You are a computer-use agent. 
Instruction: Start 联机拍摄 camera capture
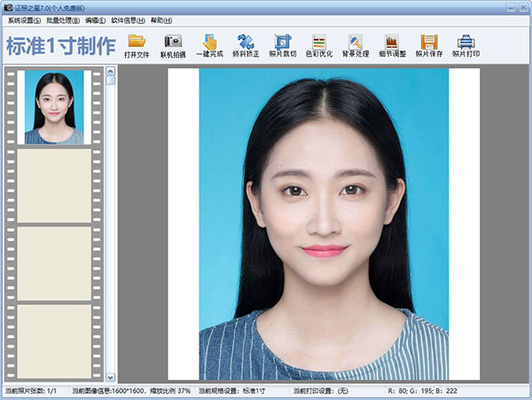click(x=173, y=46)
